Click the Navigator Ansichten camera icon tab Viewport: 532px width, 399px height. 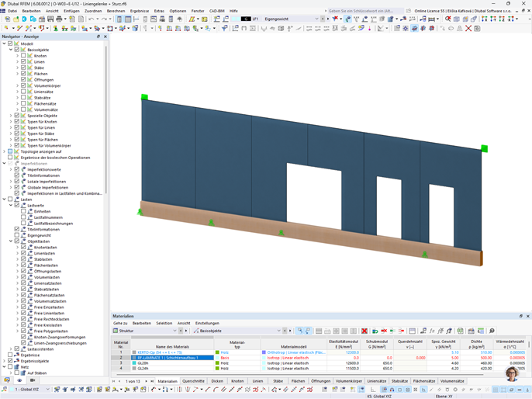tap(33, 380)
